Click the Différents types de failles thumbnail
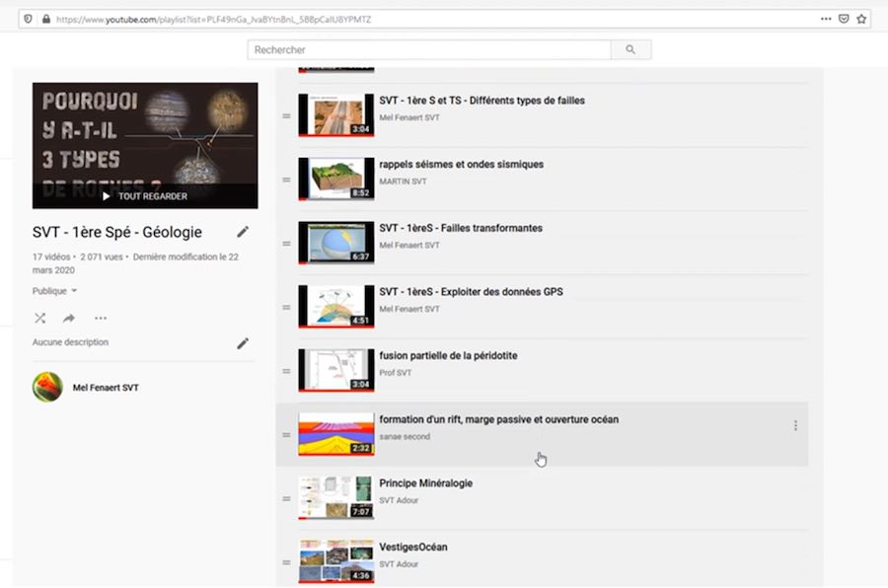Screen dimensions: 888x588 coord(336,115)
